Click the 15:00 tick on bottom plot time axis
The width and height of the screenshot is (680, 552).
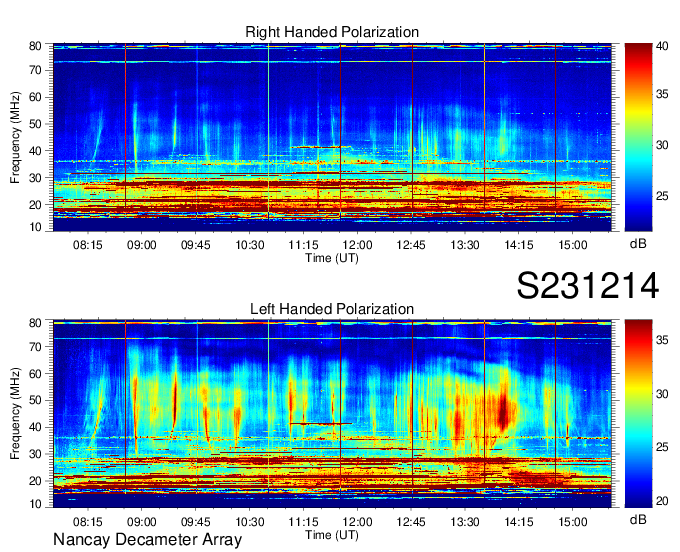(572, 522)
